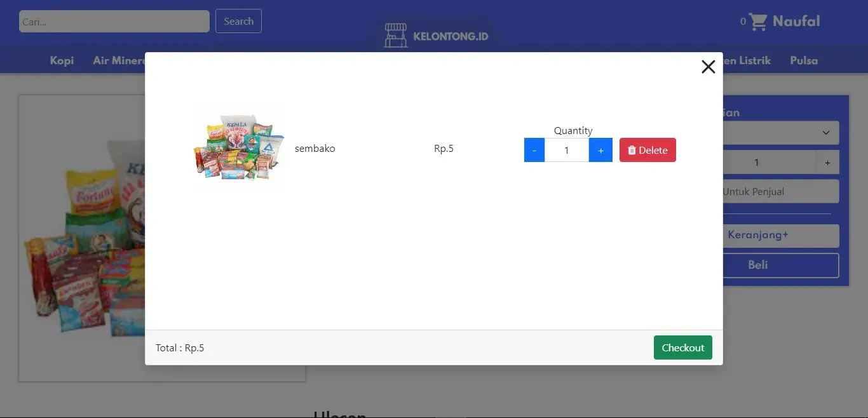Viewport: 868px width, 418px height.
Task: Click the sembako product thumbnail in cart
Action: coord(238,149)
